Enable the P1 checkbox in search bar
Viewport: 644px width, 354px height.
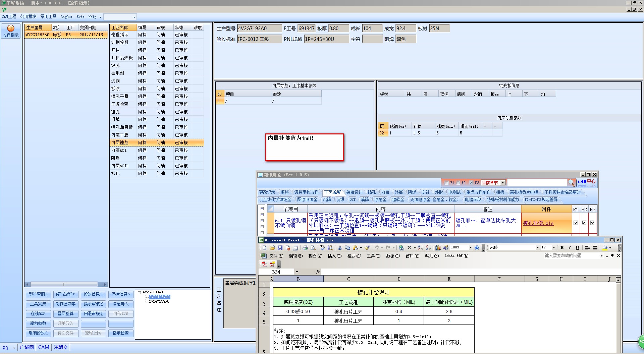coord(446,183)
